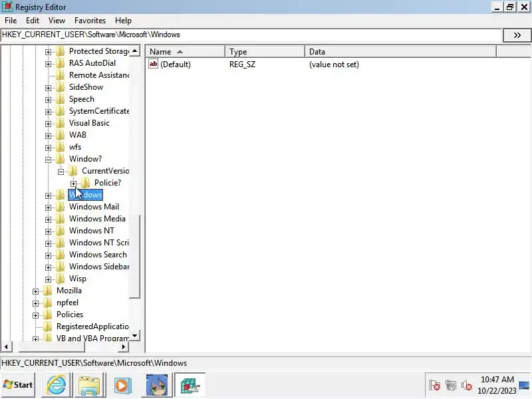Expand the Windows Sidebar key

point(48,267)
